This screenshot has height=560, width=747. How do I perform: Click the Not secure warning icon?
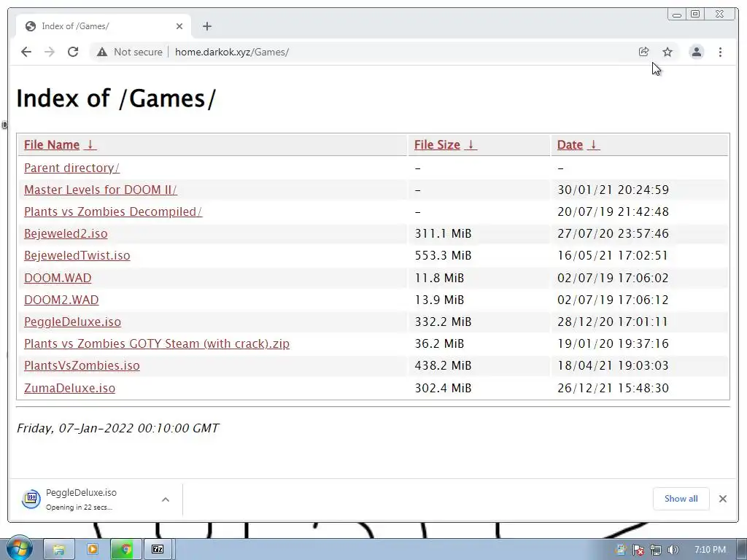pyautogui.click(x=102, y=52)
